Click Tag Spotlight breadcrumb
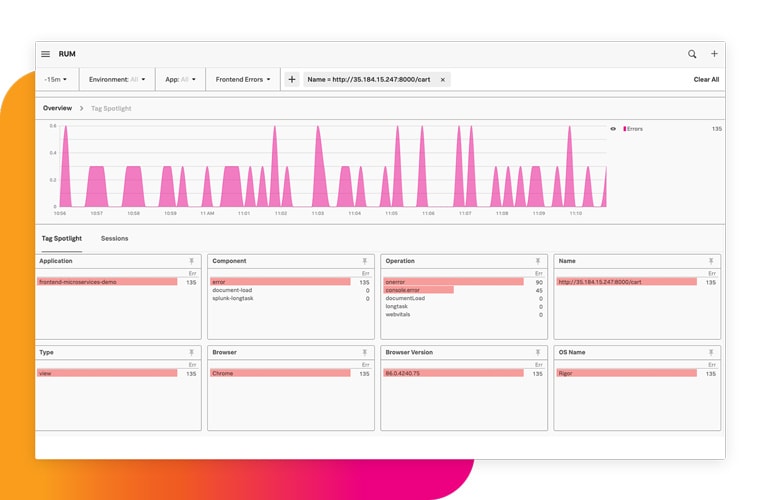The width and height of the screenshot is (760, 500). [x=111, y=109]
